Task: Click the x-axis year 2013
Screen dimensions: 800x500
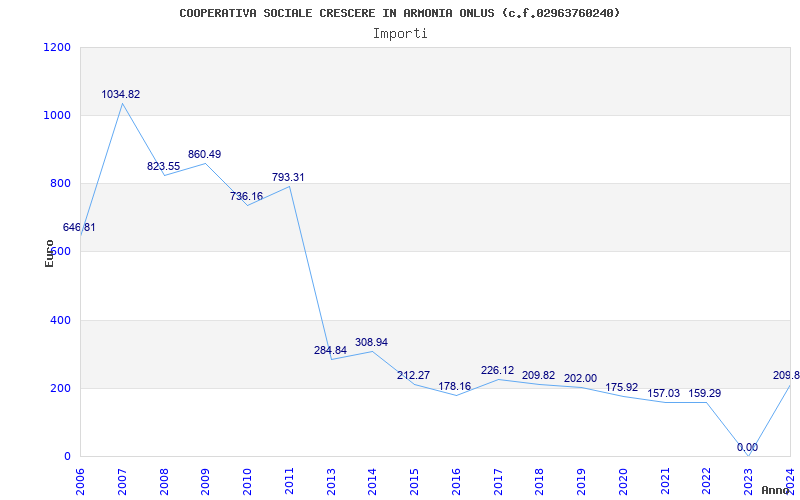Action: pyautogui.click(x=331, y=482)
